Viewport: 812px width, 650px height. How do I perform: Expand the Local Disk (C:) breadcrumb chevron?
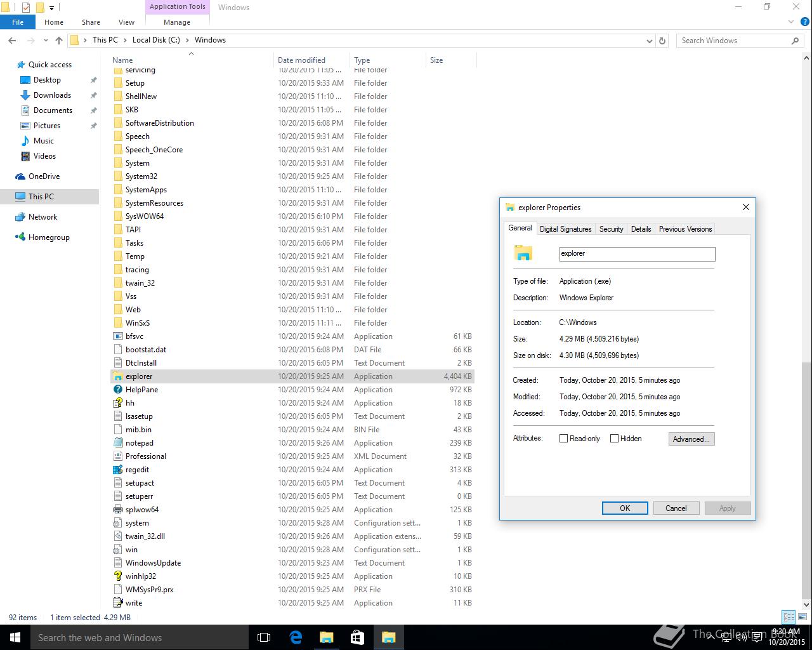pyautogui.click(x=188, y=40)
